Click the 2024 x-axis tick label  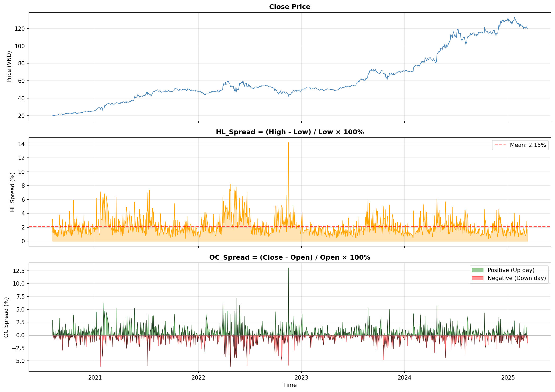405,378
